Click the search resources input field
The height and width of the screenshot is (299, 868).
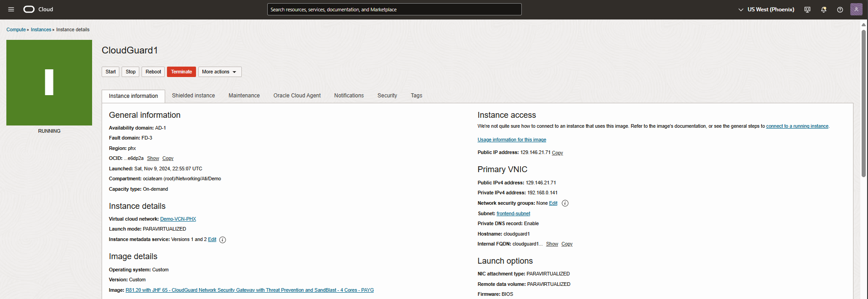[394, 10]
